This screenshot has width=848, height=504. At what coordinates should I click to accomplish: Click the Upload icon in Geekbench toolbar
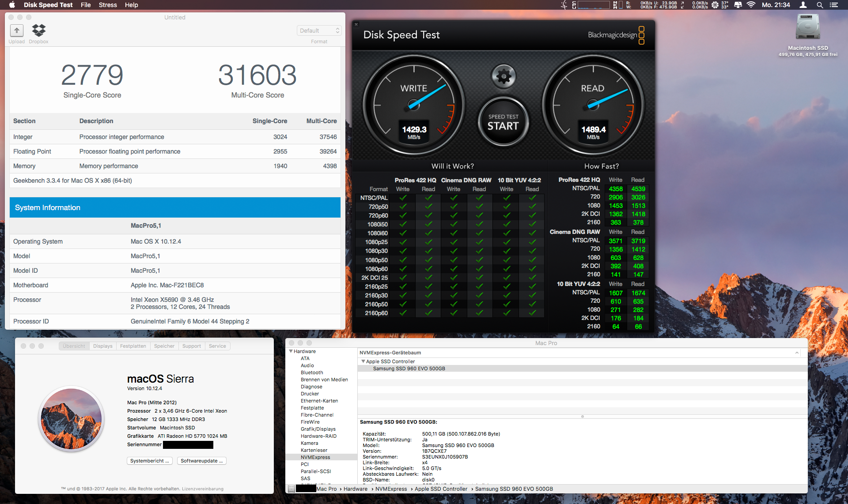(17, 30)
